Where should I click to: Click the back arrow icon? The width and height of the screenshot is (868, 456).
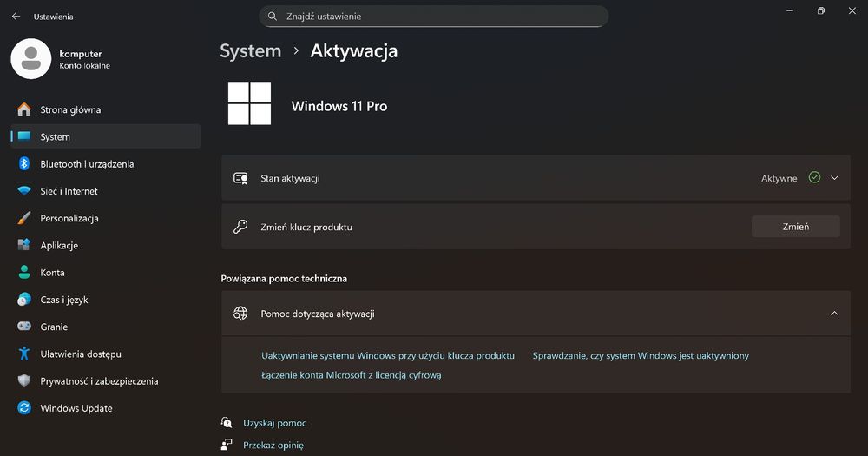pyautogui.click(x=16, y=17)
